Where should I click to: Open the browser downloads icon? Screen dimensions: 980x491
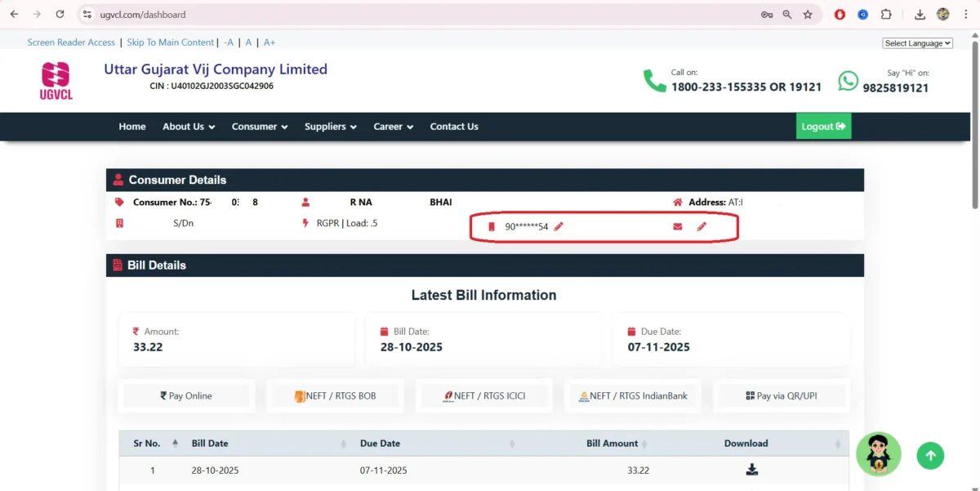tap(919, 14)
